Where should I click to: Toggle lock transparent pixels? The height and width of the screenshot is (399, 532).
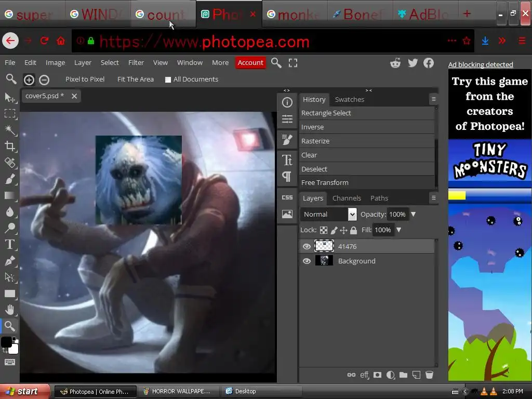pyautogui.click(x=324, y=230)
